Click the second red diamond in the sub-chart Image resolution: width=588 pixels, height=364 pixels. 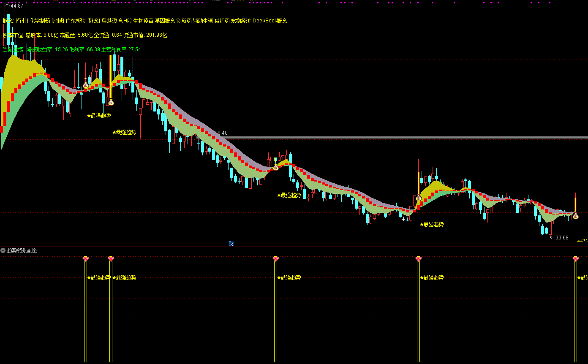111,258
